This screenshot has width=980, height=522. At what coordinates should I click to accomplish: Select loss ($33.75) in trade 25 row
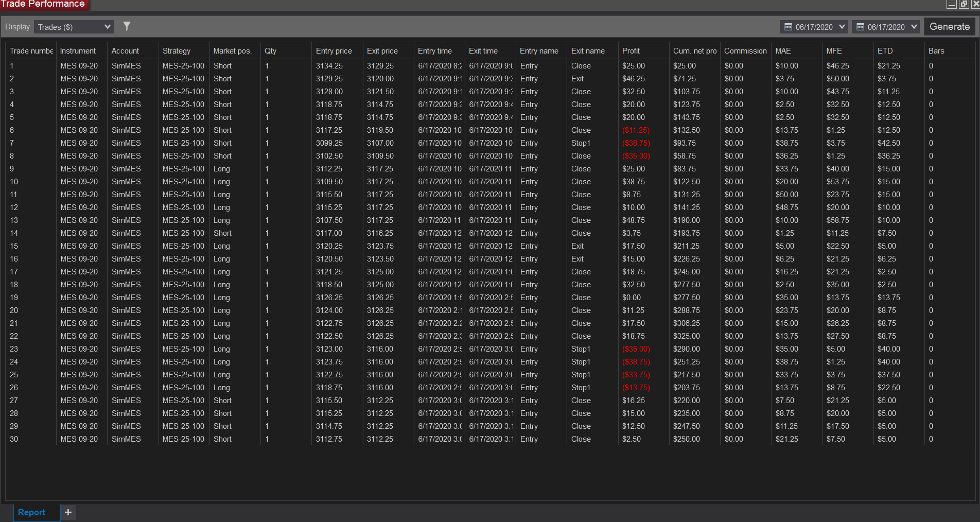(636, 375)
